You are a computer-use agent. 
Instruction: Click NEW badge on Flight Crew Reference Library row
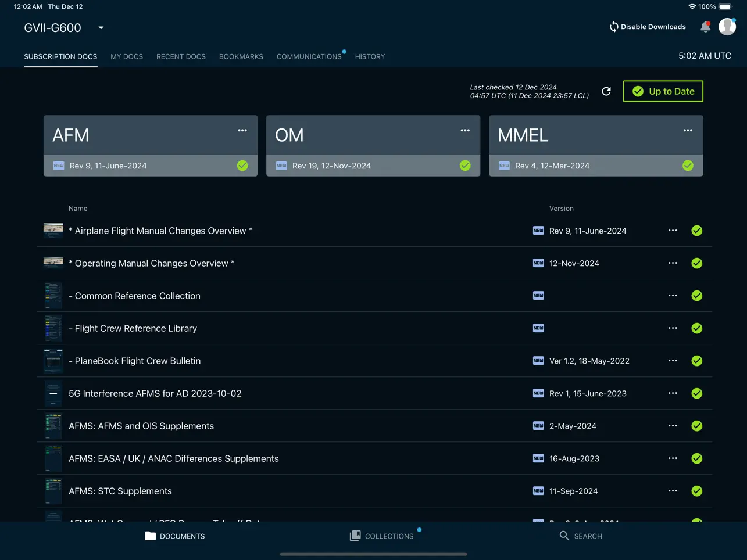pyautogui.click(x=538, y=328)
